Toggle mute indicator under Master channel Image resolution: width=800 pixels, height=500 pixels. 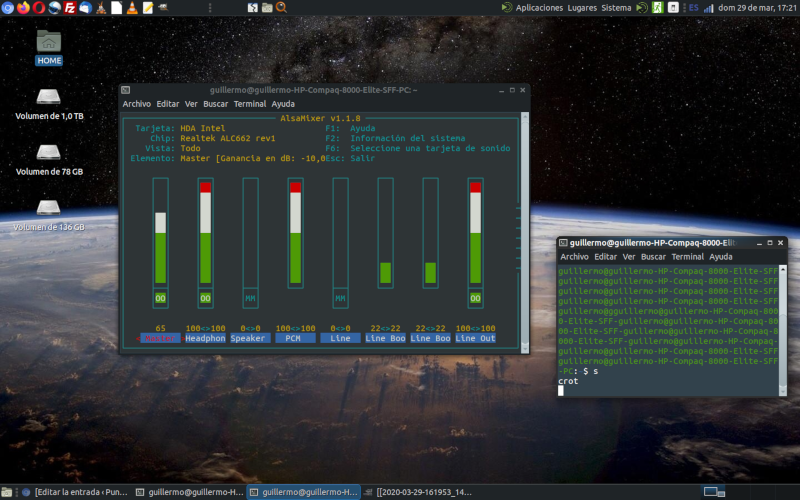160,298
